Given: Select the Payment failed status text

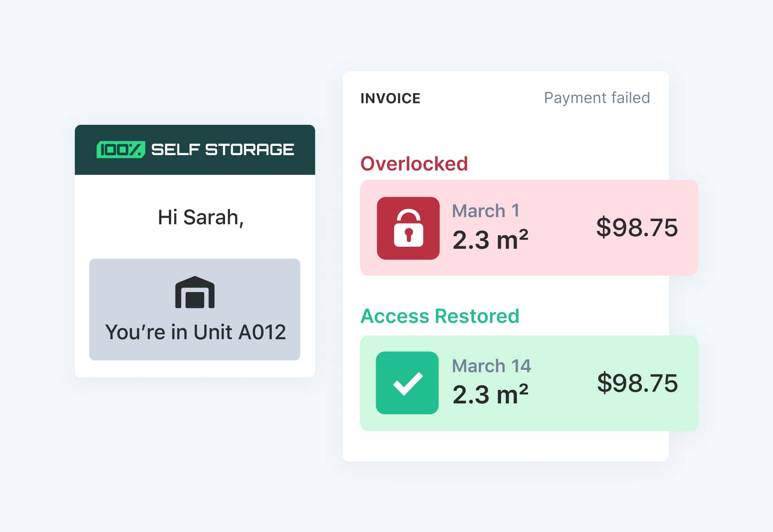Looking at the screenshot, I should tap(597, 98).
